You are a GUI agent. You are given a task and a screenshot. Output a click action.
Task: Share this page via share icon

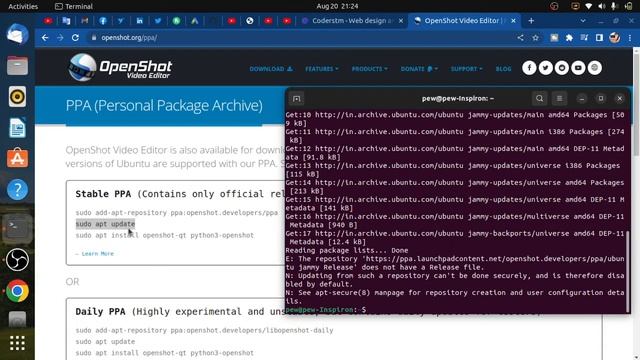click(x=520, y=38)
